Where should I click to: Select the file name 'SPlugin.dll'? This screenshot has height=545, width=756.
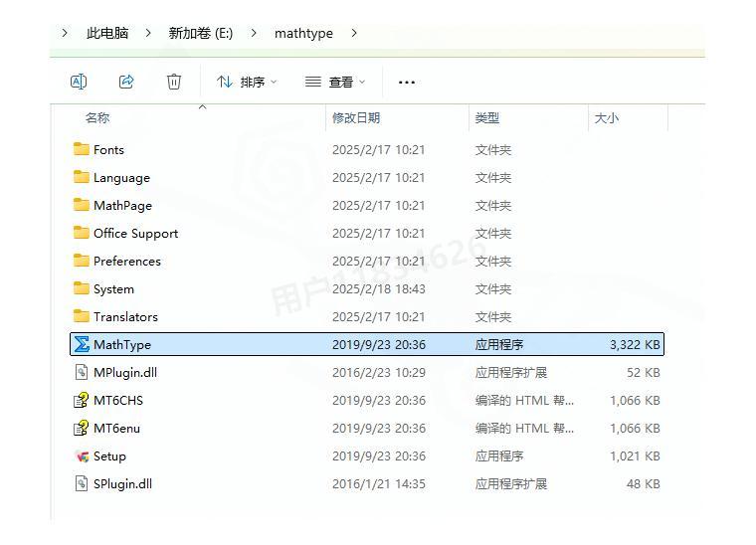tap(122, 483)
